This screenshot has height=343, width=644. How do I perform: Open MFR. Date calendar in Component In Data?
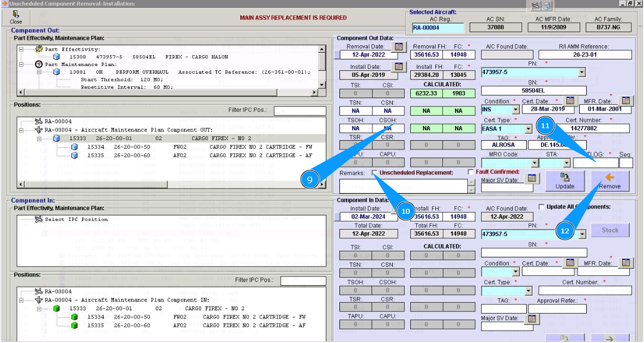coord(625,262)
